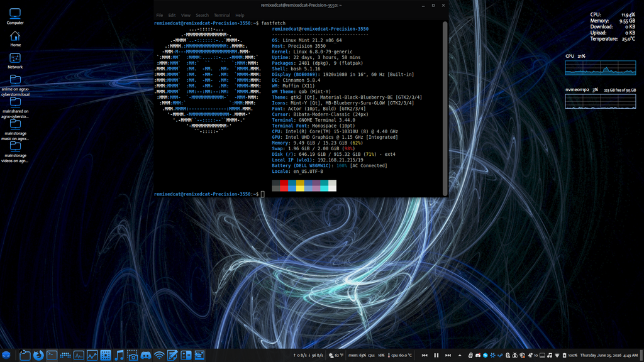Expand the media player applet arrow
Image resolution: width=644 pixels, height=362 pixels.
point(460,355)
